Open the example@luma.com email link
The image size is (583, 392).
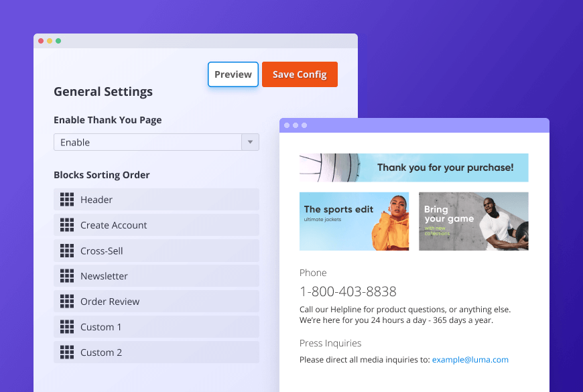(x=470, y=360)
